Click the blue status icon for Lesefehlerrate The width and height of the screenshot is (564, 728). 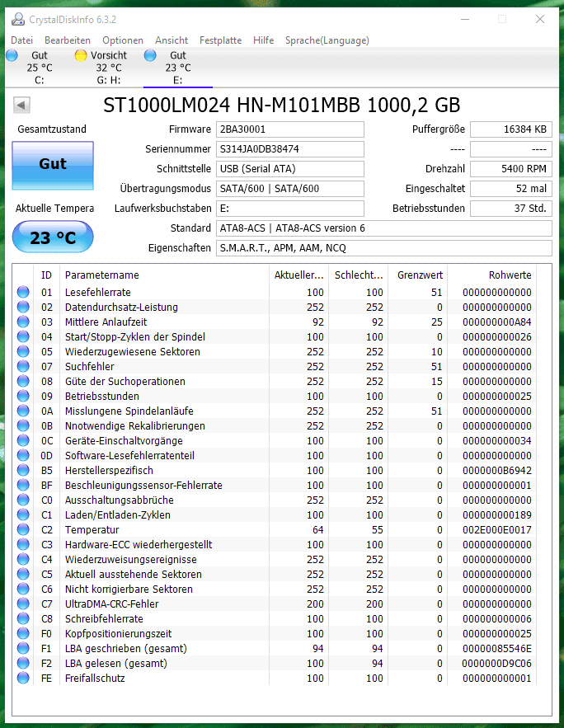[23, 292]
